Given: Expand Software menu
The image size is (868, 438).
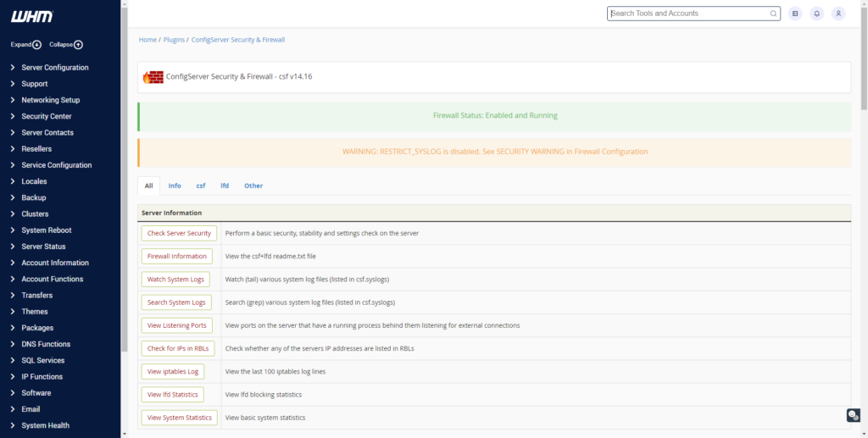Looking at the screenshot, I should point(36,392).
